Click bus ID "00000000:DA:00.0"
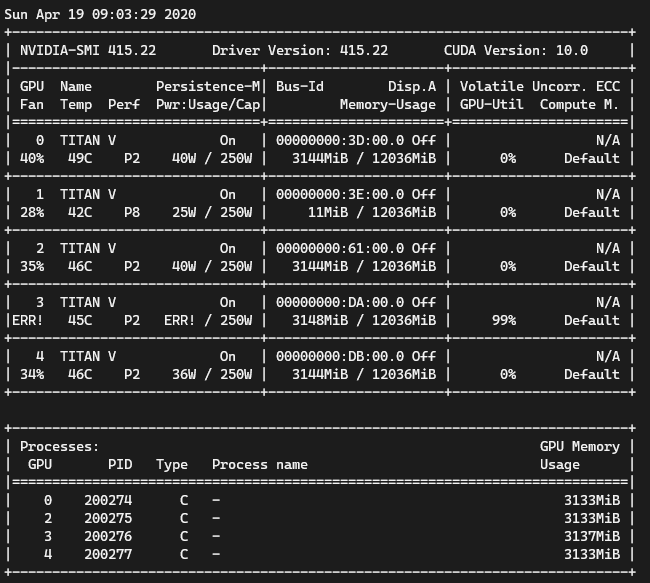The image size is (650, 583). 340,302
